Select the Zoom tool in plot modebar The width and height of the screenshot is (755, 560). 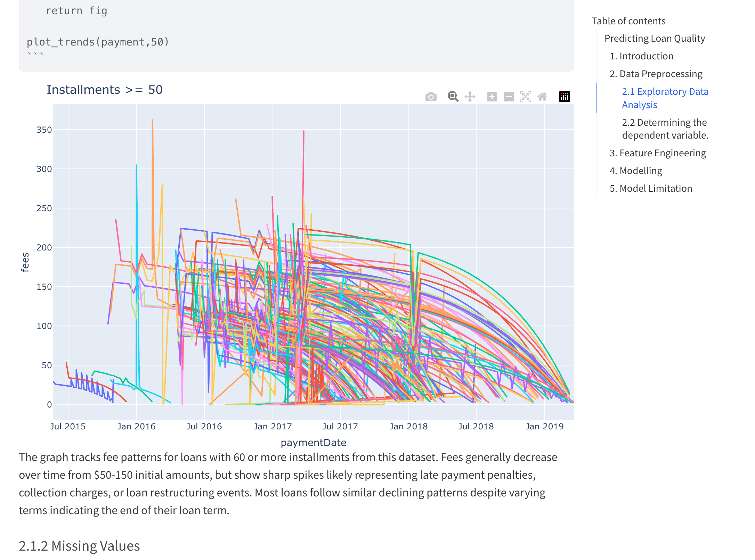453,97
